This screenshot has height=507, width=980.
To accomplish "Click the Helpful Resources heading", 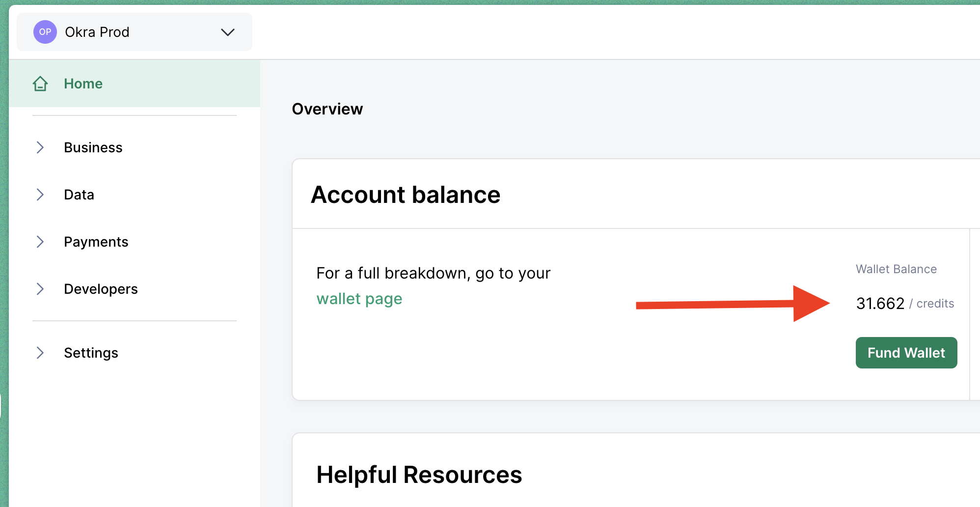I will click(419, 475).
